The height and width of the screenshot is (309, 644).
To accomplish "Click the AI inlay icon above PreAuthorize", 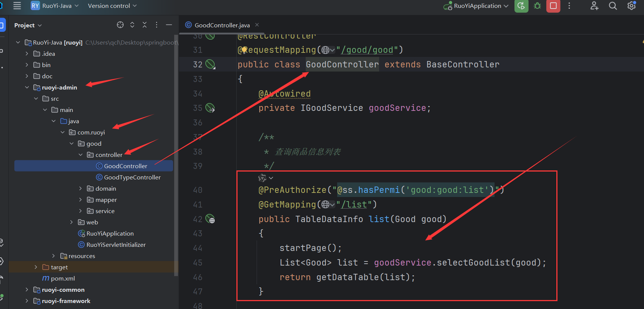I will point(263,178).
